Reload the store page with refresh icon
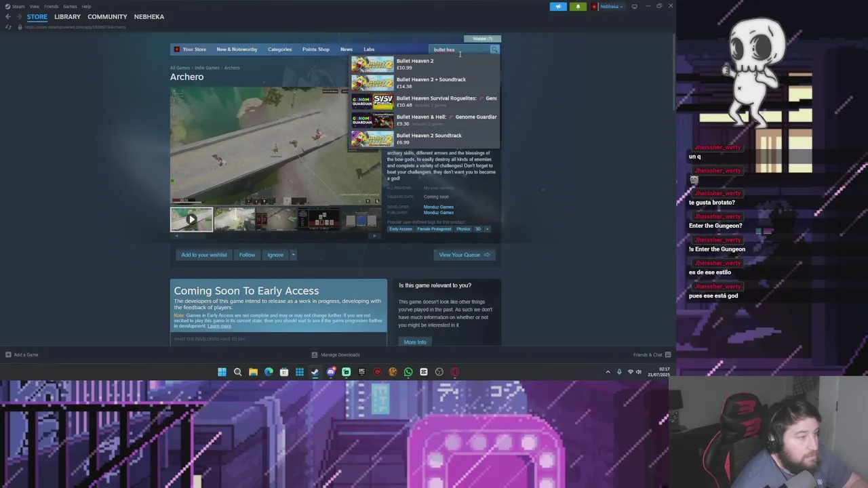868x488 pixels. 9,27
